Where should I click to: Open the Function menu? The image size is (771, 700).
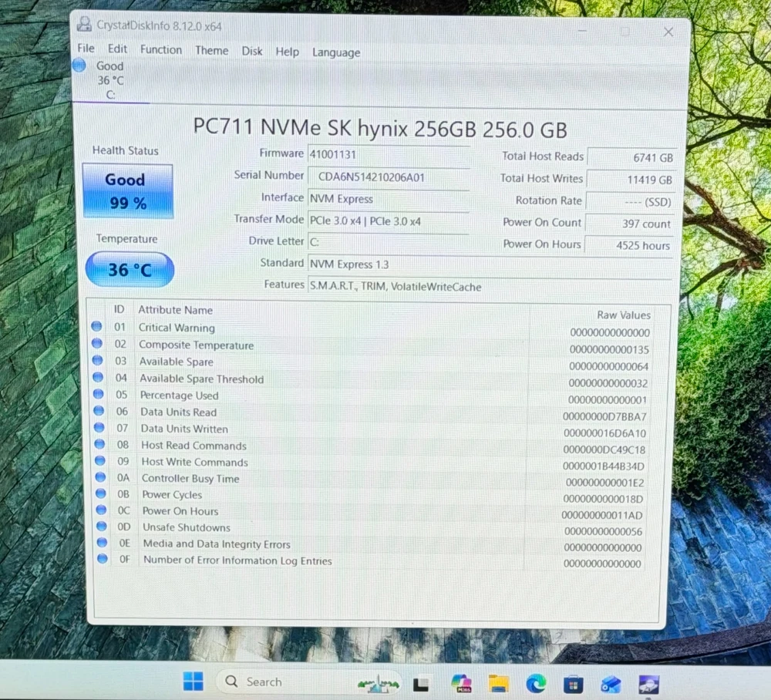(161, 49)
